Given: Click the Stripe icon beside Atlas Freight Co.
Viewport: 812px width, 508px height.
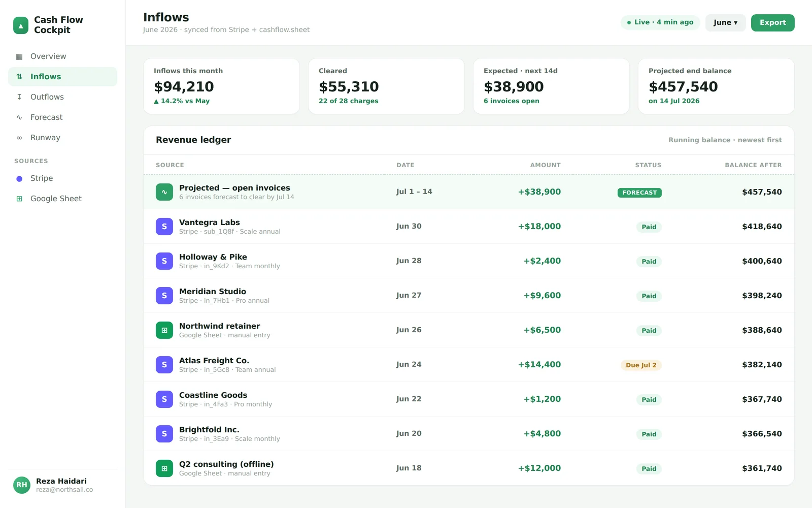Looking at the screenshot, I should (x=164, y=365).
